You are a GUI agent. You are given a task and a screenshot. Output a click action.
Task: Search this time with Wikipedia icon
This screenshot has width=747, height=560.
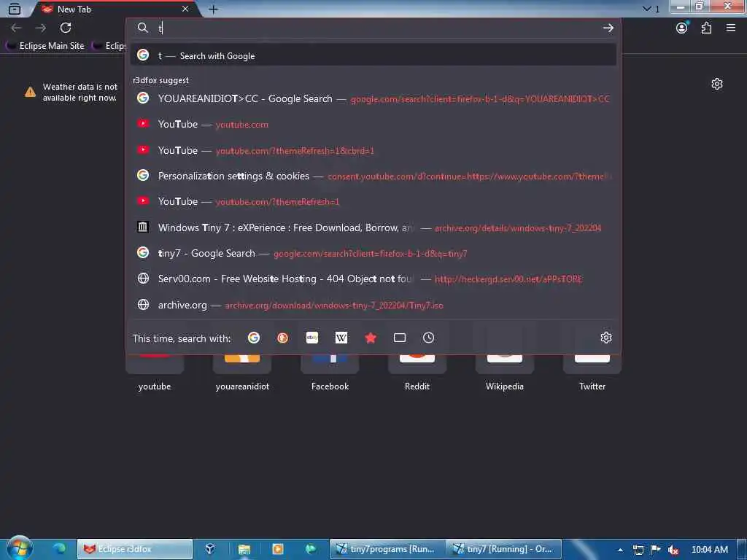[341, 338]
